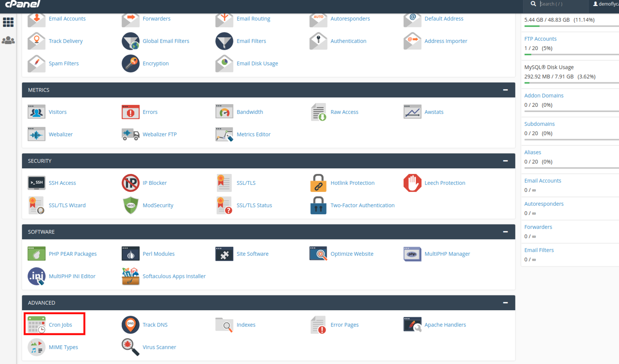The width and height of the screenshot is (619, 364).
Task: Open the SSH Access terminal icon
Action: (x=36, y=183)
